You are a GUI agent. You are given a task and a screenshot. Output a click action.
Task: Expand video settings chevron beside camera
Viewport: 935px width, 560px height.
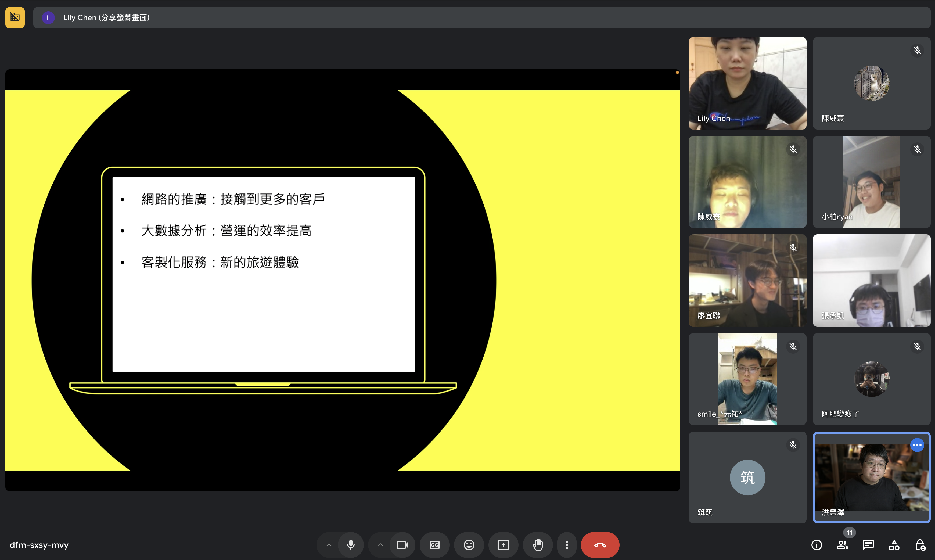point(380,544)
